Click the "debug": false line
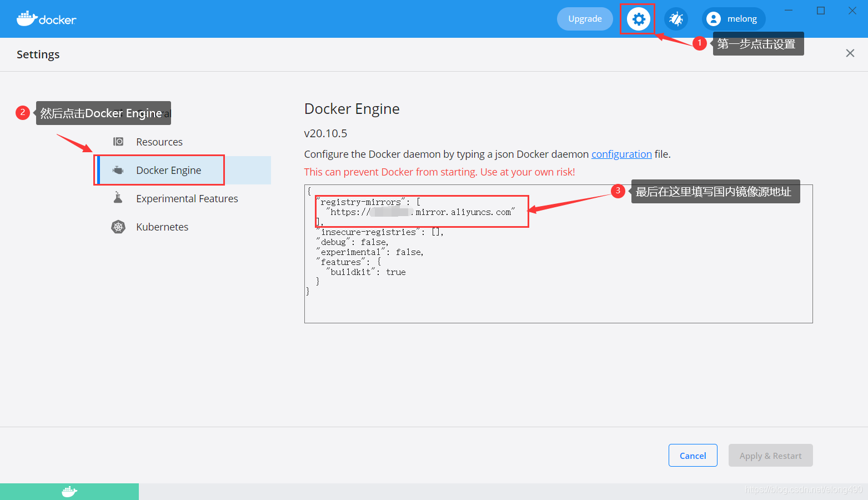This screenshot has width=868, height=500. pyautogui.click(x=353, y=242)
